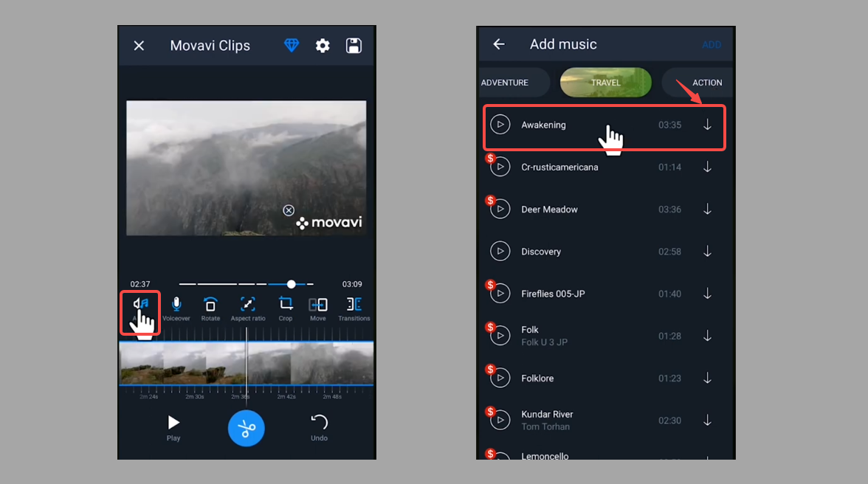The height and width of the screenshot is (484, 868).
Task: Select the Folklore track name
Action: pos(537,378)
